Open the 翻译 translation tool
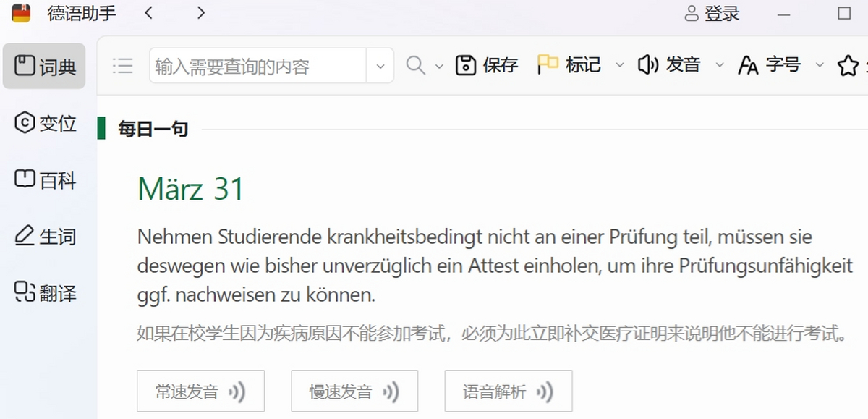This screenshot has width=868, height=419. click(44, 293)
